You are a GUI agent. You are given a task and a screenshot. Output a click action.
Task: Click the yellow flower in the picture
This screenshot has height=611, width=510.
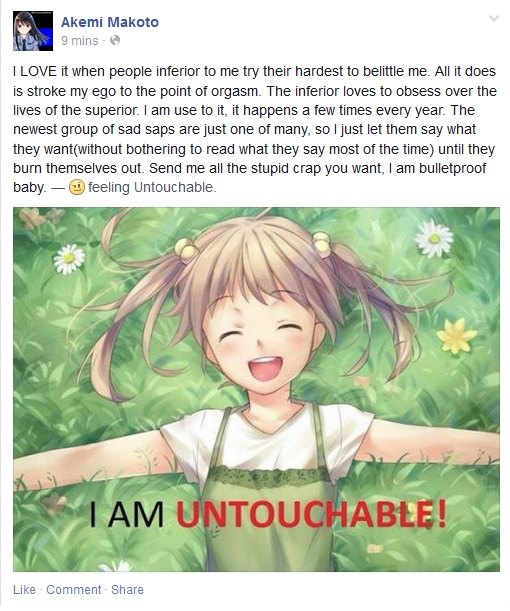[456, 336]
